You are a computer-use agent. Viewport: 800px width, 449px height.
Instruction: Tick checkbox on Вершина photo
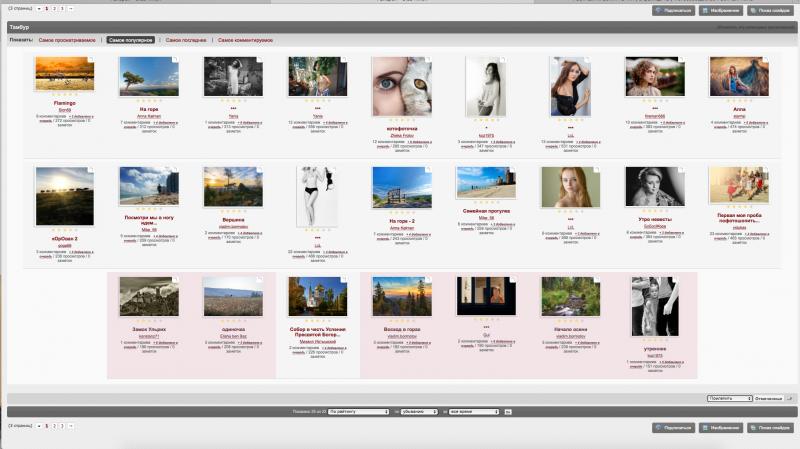(x=259, y=170)
